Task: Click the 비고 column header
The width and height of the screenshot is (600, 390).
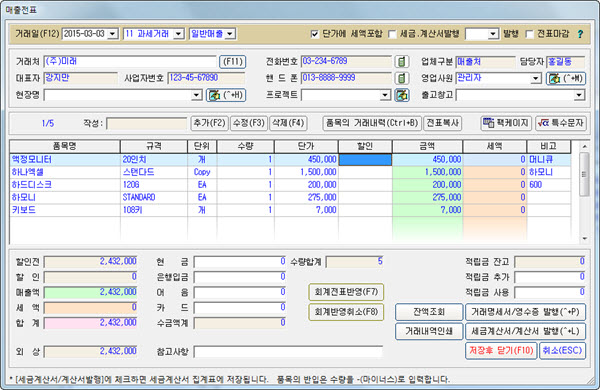Action: click(549, 146)
